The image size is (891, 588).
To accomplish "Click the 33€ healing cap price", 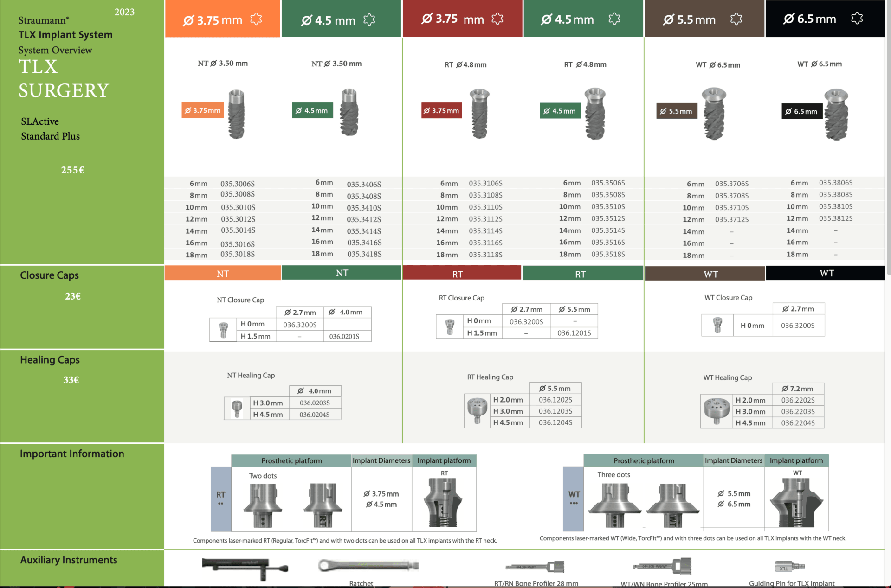I will (x=71, y=380).
